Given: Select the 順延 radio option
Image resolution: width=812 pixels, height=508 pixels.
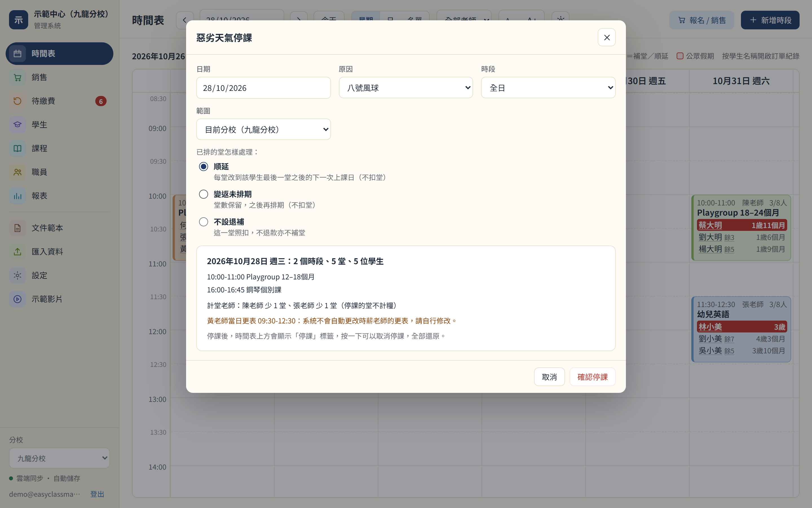Looking at the screenshot, I should coord(203,166).
